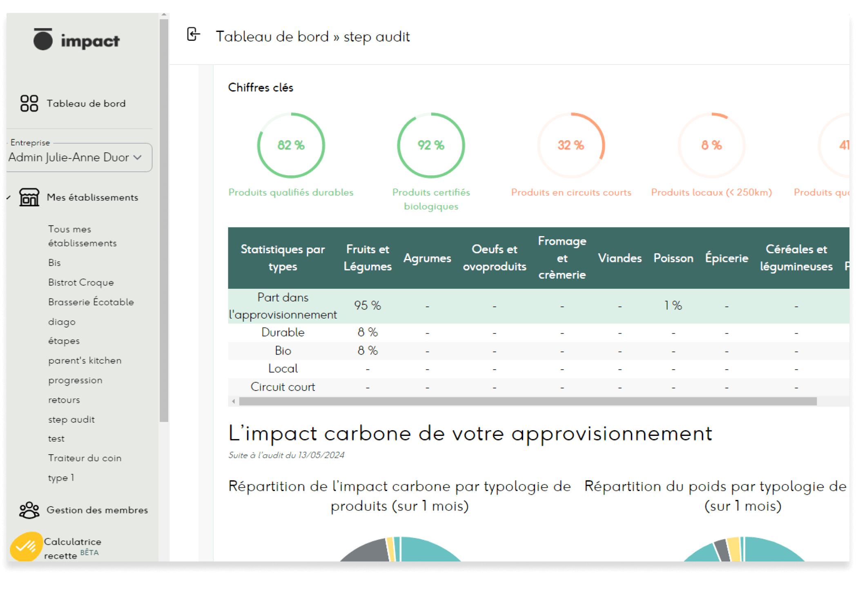The height and width of the screenshot is (616, 856).
Task: Collapse the Mes établissements section chevron
Action: pos(9,198)
